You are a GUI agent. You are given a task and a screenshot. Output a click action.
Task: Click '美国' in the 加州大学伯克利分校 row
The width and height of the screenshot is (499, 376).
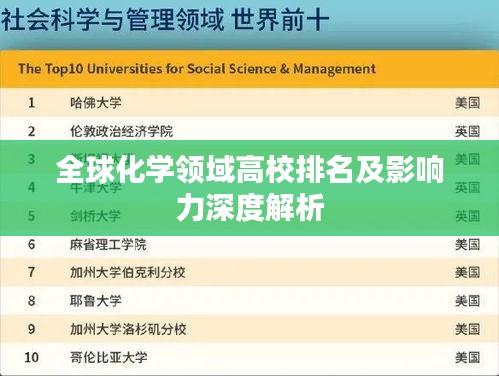(467, 273)
